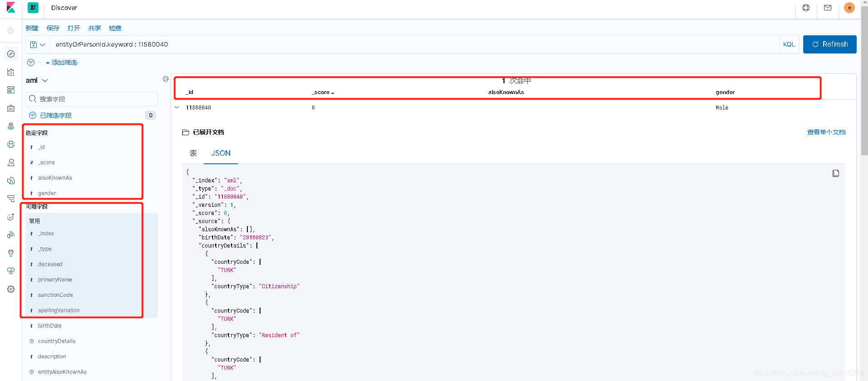868x381 pixels.
Task: Click the 检查 menu item
Action: tap(115, 28)
